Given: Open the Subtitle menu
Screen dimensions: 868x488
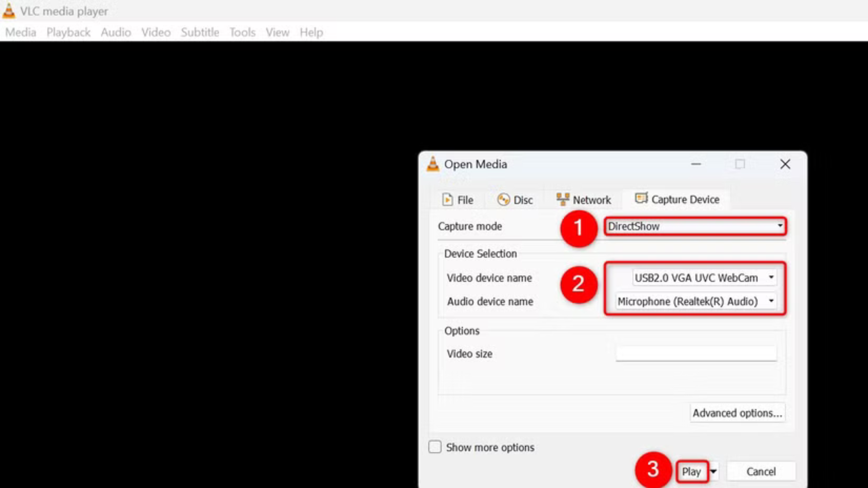Looking at the screenshot, I should point(200,32).
